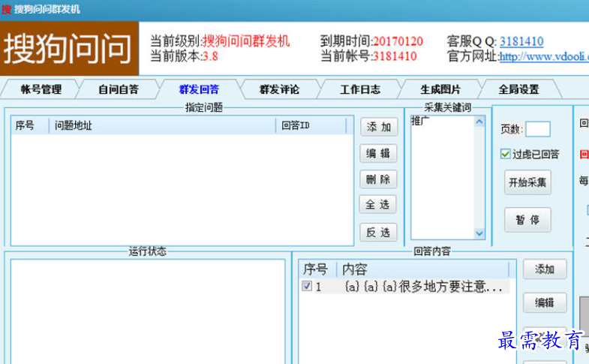Open the 生成图片 tab

440,89
